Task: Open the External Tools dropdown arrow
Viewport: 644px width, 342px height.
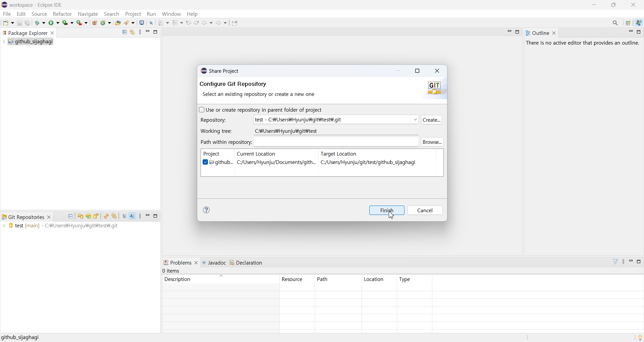Action: point(86,23)
